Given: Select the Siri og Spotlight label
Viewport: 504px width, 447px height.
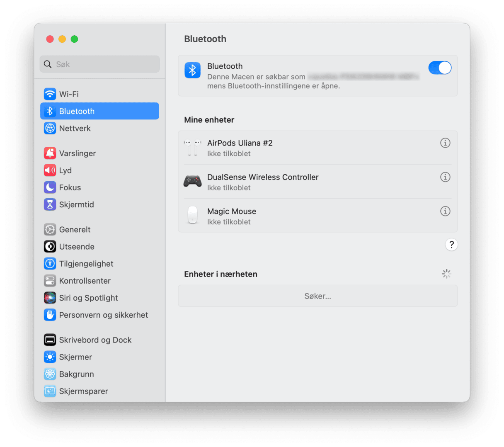Looking at the screenshot, I should (89, 298).
